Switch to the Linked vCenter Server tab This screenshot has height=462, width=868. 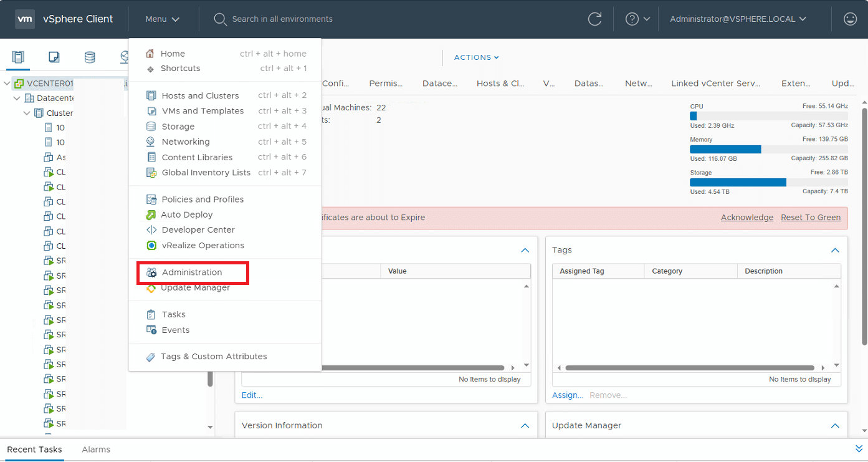(x=716, y=83)
